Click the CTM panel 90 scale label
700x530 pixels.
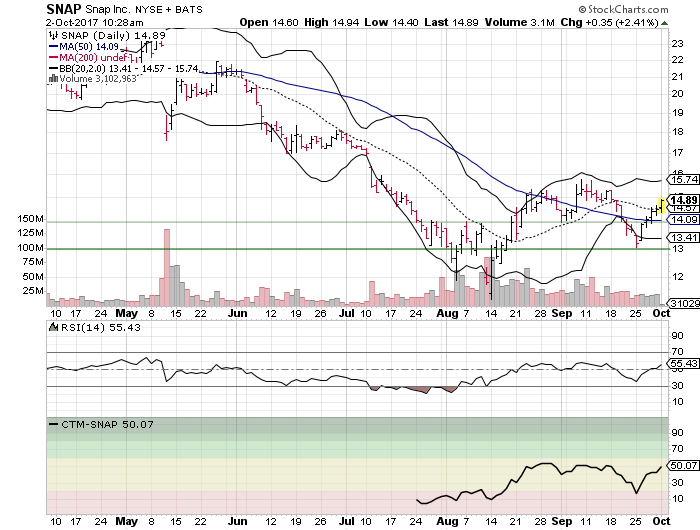678,433
